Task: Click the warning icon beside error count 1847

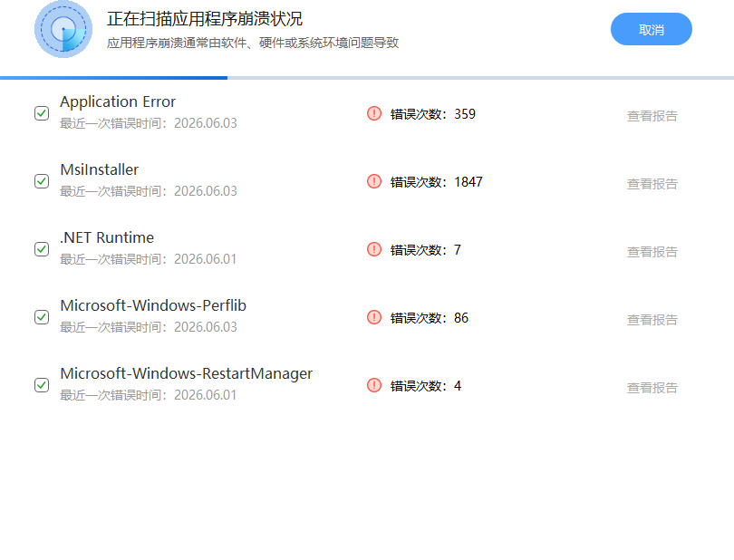Action: (374, 181)
